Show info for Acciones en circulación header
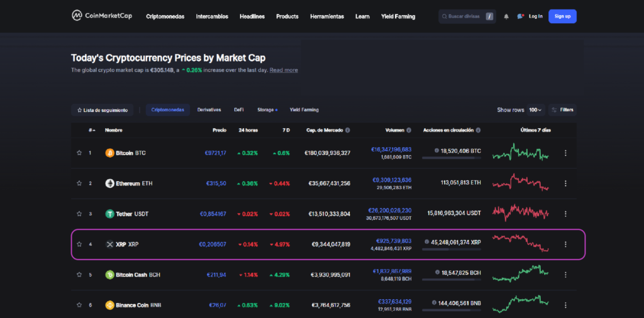 [x=478, y=130]
